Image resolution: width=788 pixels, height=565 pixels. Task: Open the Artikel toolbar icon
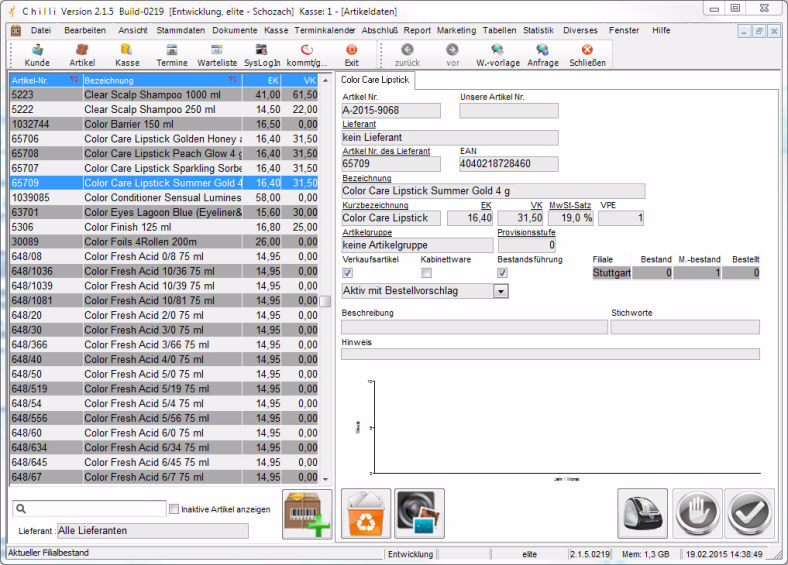(x=82, y=55)
